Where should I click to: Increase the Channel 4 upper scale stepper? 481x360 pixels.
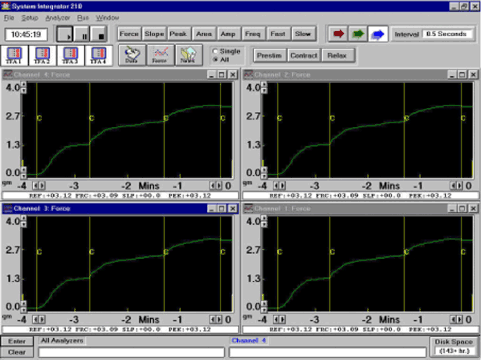(x=24, y=85)
